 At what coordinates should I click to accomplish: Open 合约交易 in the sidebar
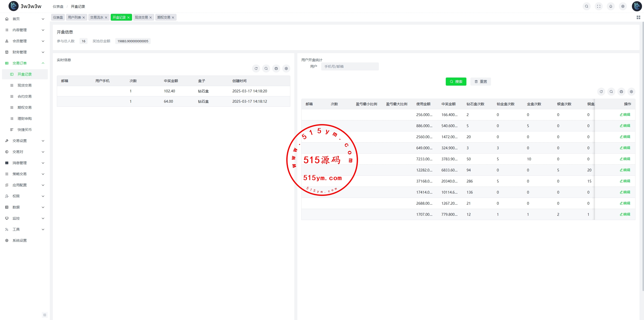click(x=24, y=96)
